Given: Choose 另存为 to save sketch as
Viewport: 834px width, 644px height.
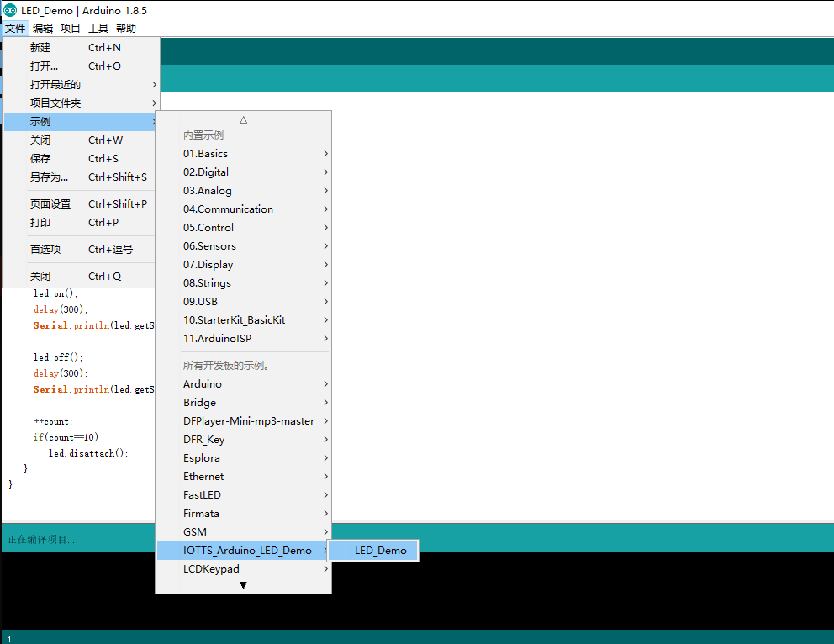Looking at the screenshot, I should click(x=49, y=177).
